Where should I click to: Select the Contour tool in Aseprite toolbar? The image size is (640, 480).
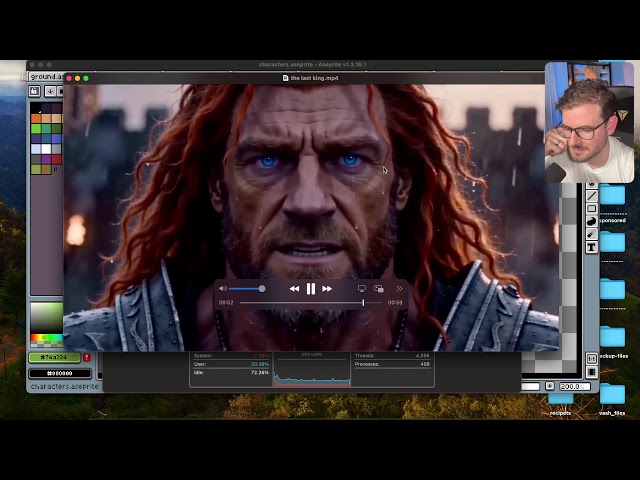(592, 221)
